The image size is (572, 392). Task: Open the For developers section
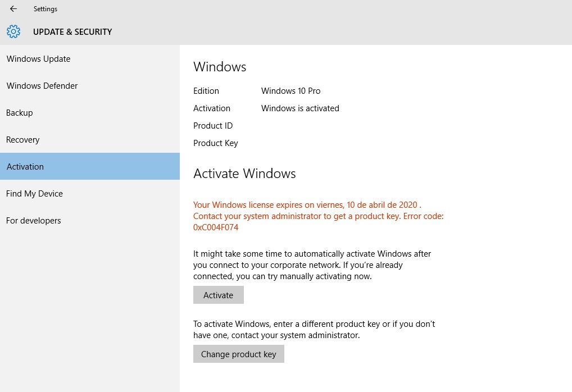[x=90, y=221]
